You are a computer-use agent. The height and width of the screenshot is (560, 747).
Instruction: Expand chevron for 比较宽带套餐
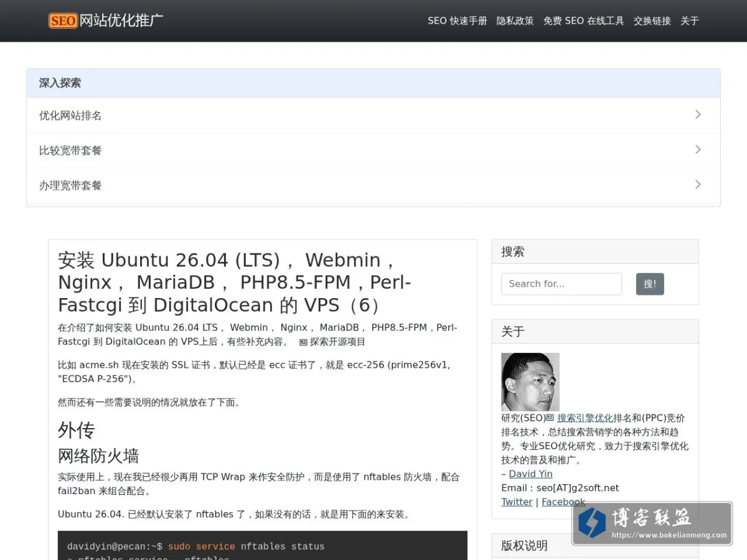pyautogui.click(x=698, y=149)
